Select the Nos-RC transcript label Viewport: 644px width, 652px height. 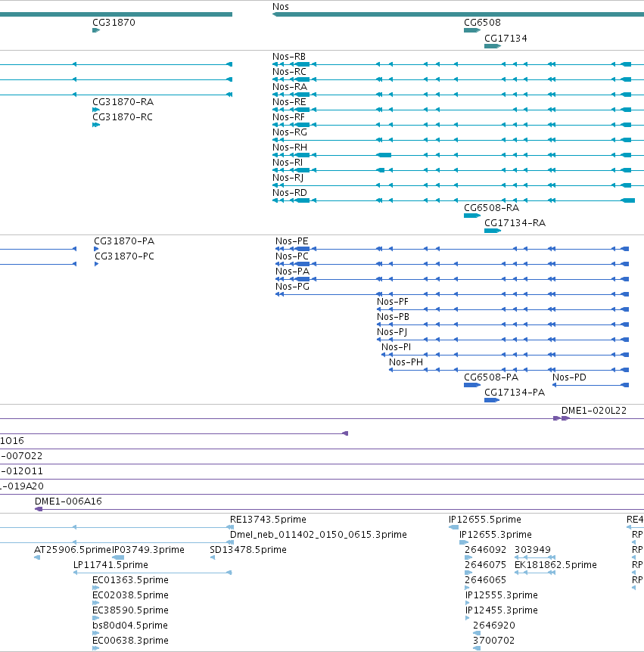click(x=289, y=72)
